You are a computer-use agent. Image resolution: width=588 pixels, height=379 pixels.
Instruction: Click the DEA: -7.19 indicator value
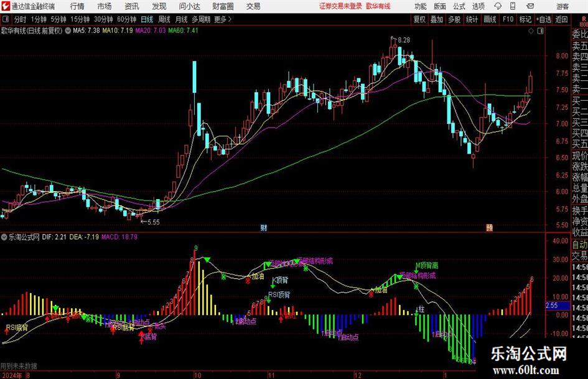coord(84,237)
